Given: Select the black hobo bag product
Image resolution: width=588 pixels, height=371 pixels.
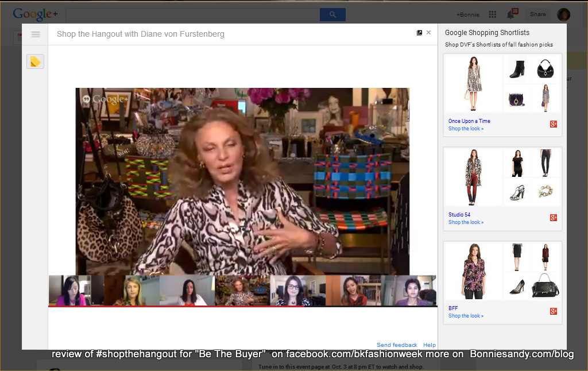Looking at the screenshot, I should [546, 69].
